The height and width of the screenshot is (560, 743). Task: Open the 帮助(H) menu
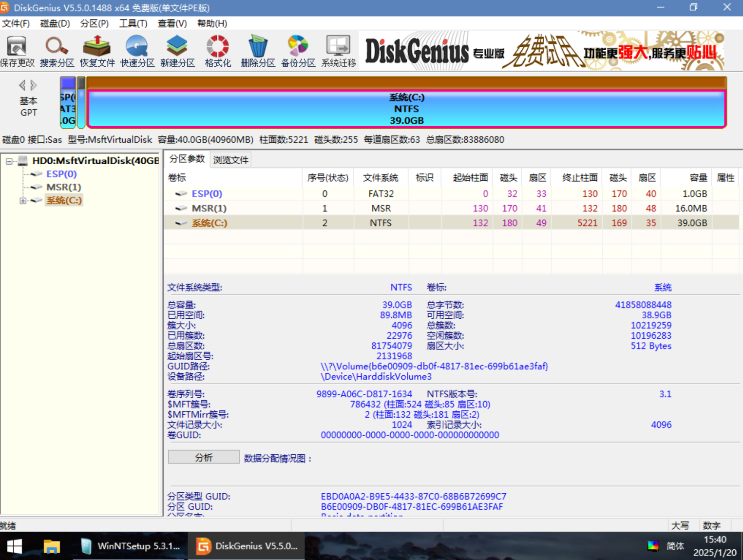212,23
